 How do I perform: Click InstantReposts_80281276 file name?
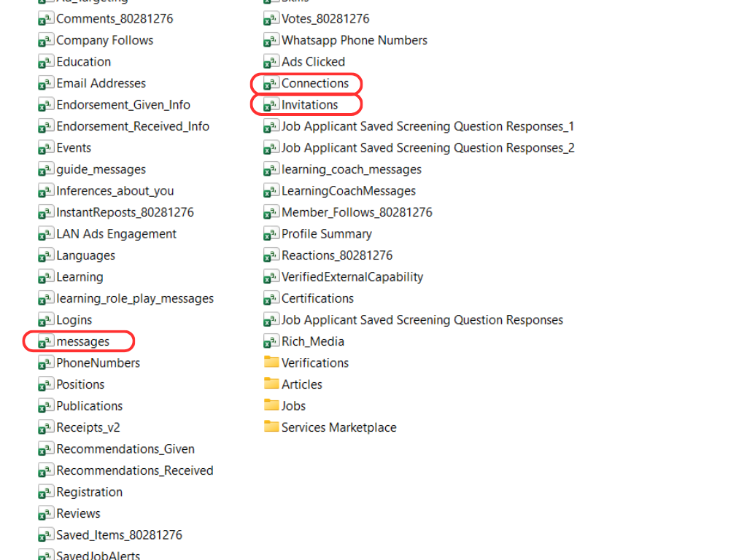(125, 212)
